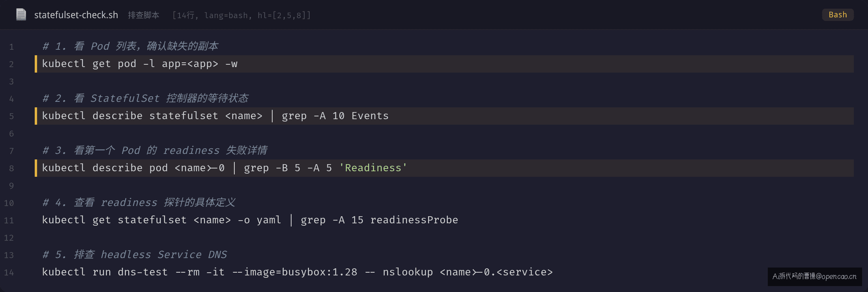Click the yellow highlight marker on line 5
868x292 pixels.
[x=36, y=116]
